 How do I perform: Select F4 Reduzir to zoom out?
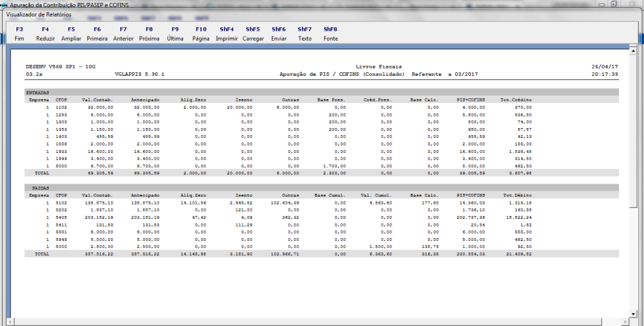click(x=45, y=34)
